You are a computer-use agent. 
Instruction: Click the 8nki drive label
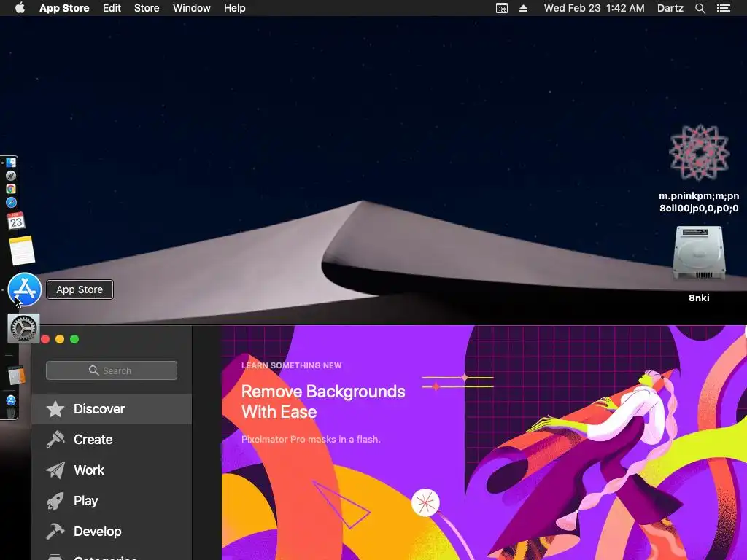[699, 298]
